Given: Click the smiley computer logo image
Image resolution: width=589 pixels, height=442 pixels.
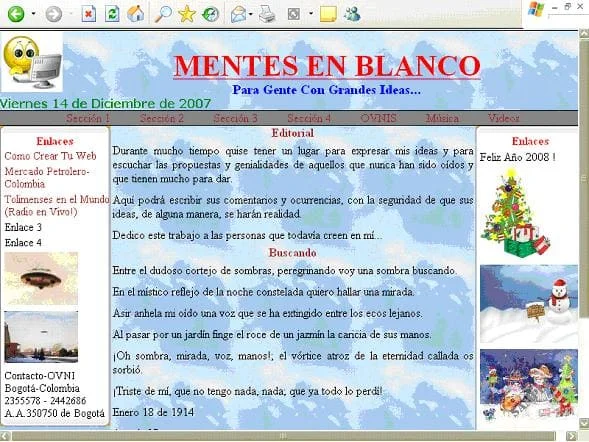Looking at the screenshot, I should [32, 63].
